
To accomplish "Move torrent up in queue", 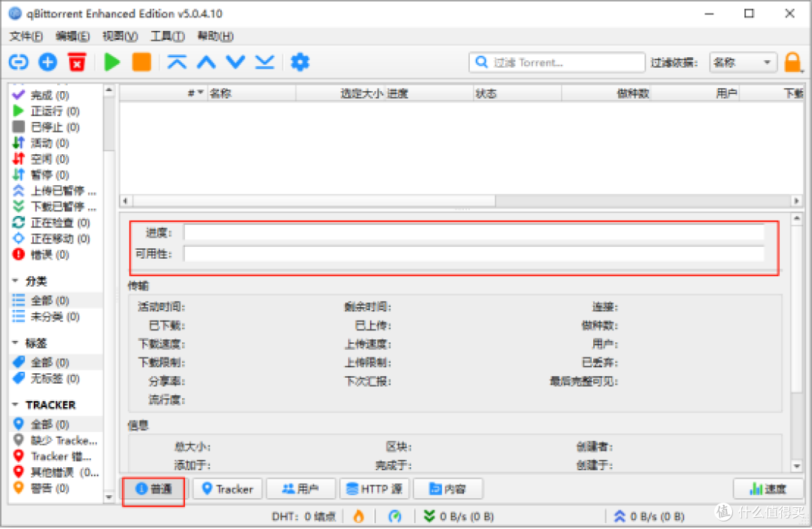I will pos(206,62).
